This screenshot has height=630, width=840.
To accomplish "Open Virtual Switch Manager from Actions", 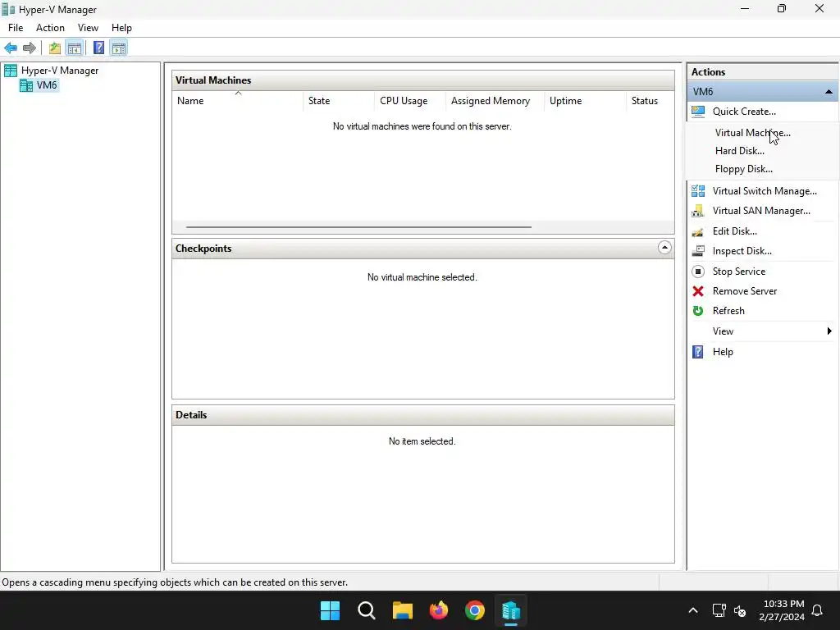I will point(765,190).
